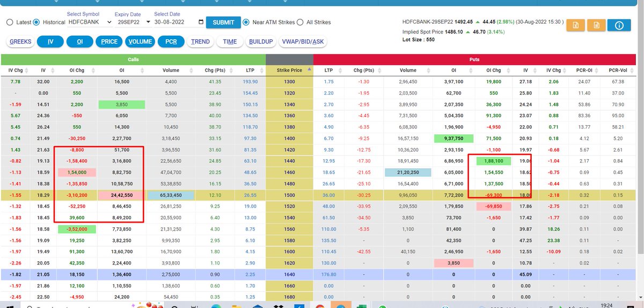Click PCR-Vol value 70.90
This screenshot has width=644, height=308.
click(617, 104)
